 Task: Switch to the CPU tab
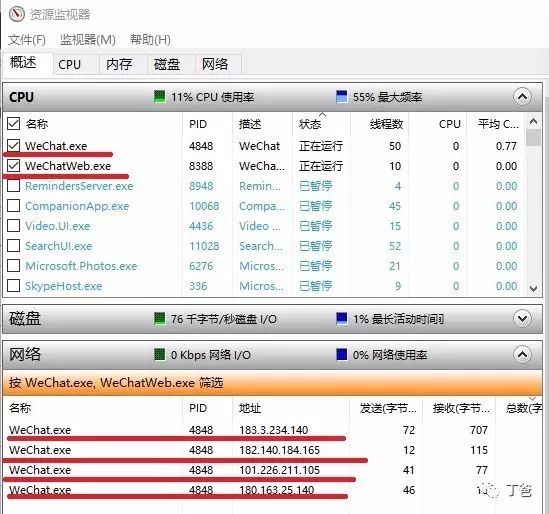(x=76, y=64)
